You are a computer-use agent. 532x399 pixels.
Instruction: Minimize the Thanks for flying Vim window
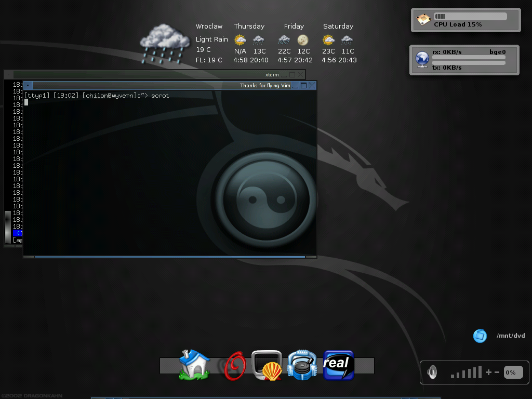click(295, 86)
